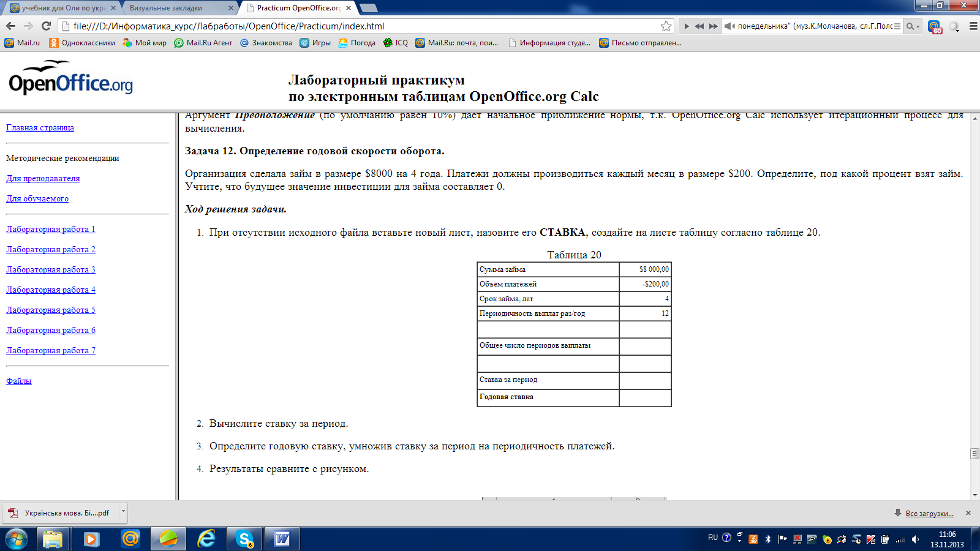Image resolution: width=980 pixels, height=551 pixels.
Task: Open the Файлы link
Action: 19,381
